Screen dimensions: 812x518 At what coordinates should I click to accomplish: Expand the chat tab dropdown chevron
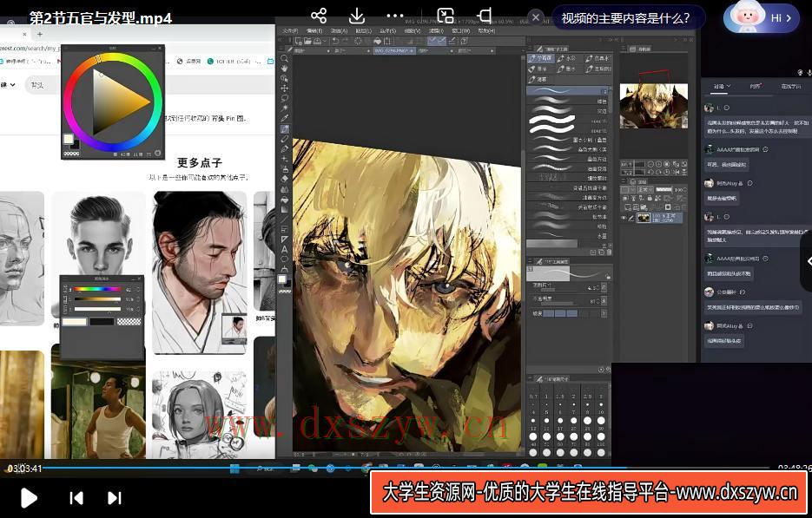tap(729, 86)
